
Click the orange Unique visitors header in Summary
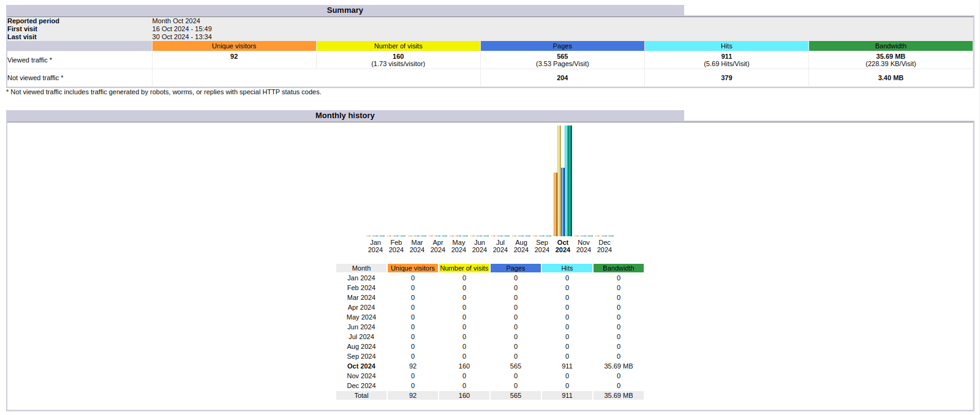234,46
